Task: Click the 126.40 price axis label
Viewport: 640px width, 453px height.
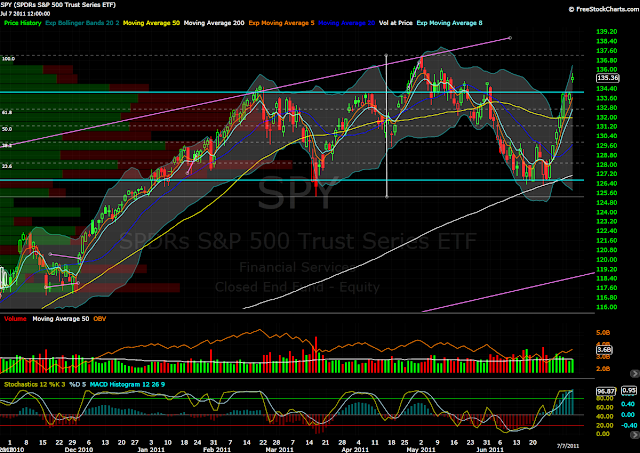Action: 607,183
